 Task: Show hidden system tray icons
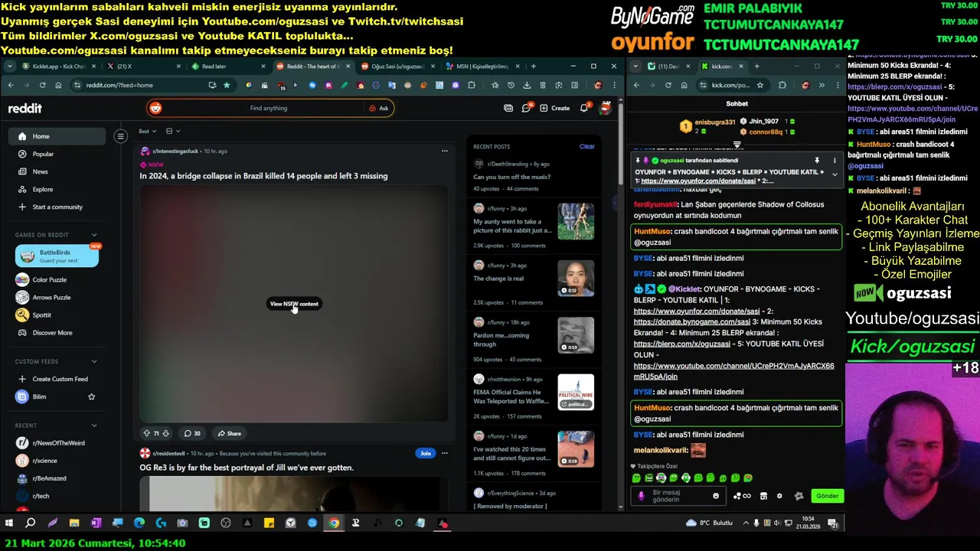tap(746, 523)
